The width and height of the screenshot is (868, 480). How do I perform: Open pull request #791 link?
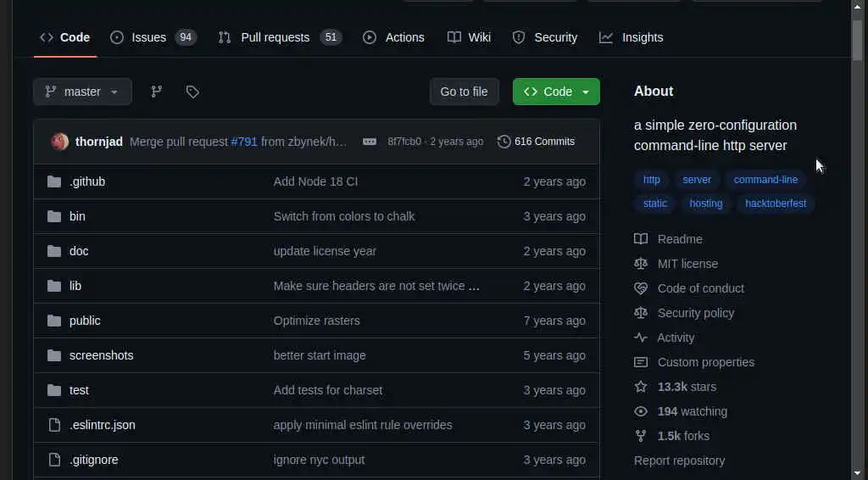244,142
